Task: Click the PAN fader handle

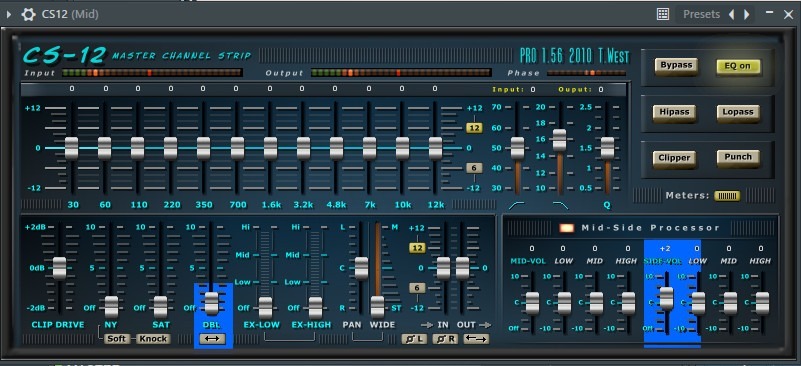Action: pyautogui.click(x=362, y=268)
